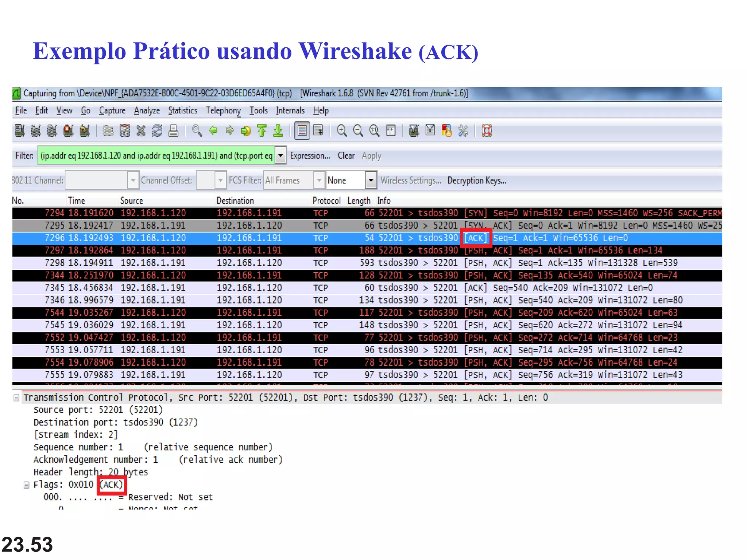Toggle auto scroll in live capture
The height and width of the screenshot is (560, 747).
coord(318,131)
